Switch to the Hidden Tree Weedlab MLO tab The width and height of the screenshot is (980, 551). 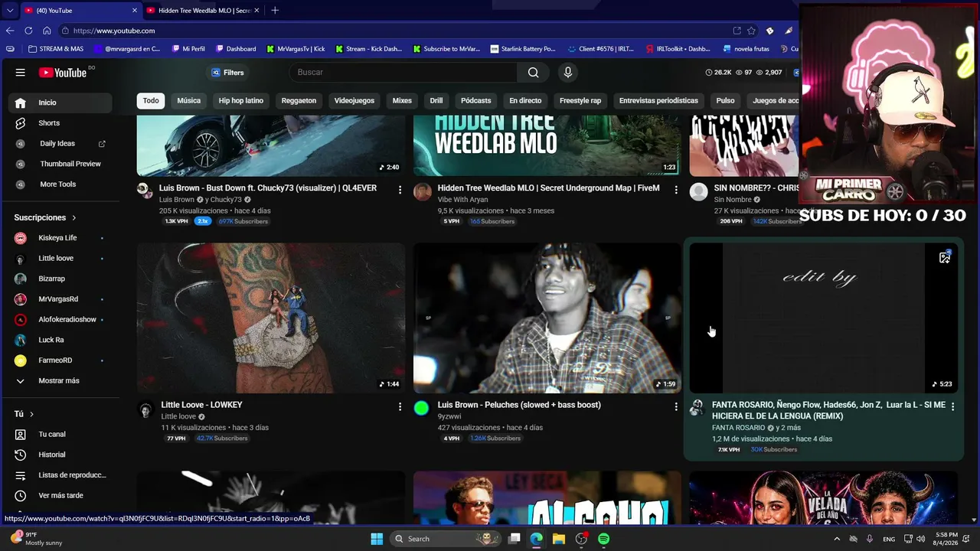coord(203,11)
